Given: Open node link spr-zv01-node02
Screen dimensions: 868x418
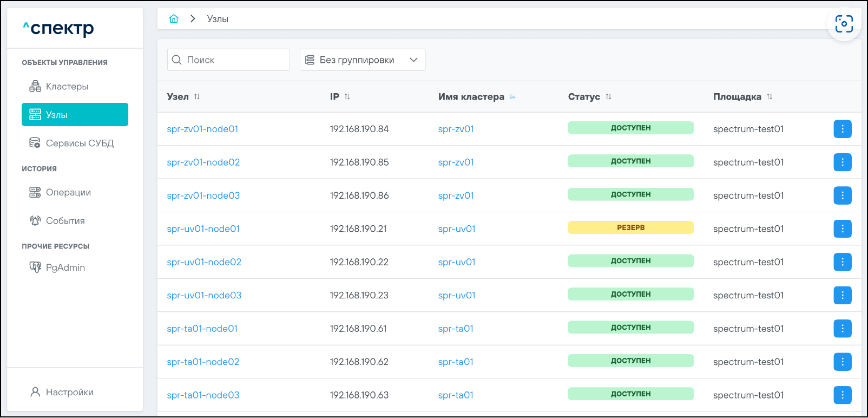Looking at the screenshot, I should 203,162.
